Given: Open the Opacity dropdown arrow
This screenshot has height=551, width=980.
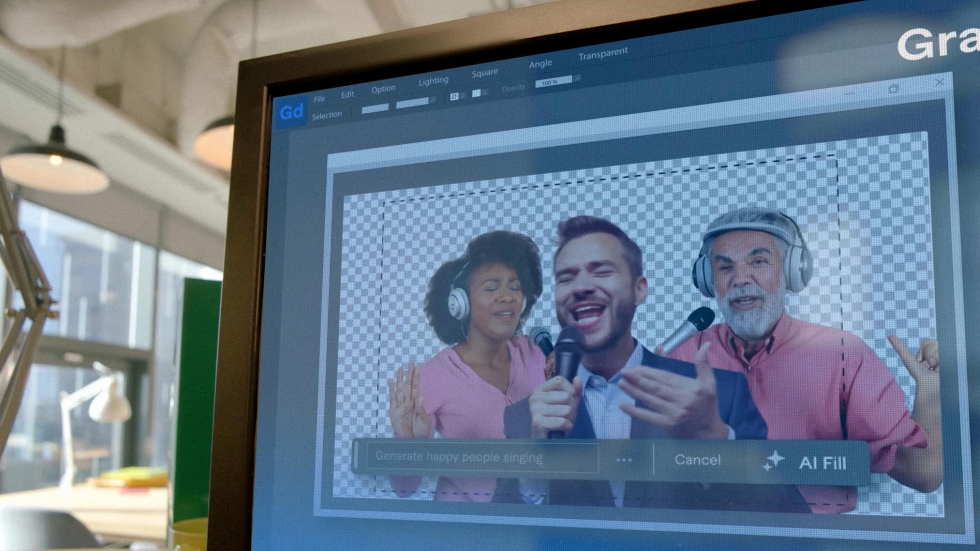Looking at the screenshot, I should (577, 78).
